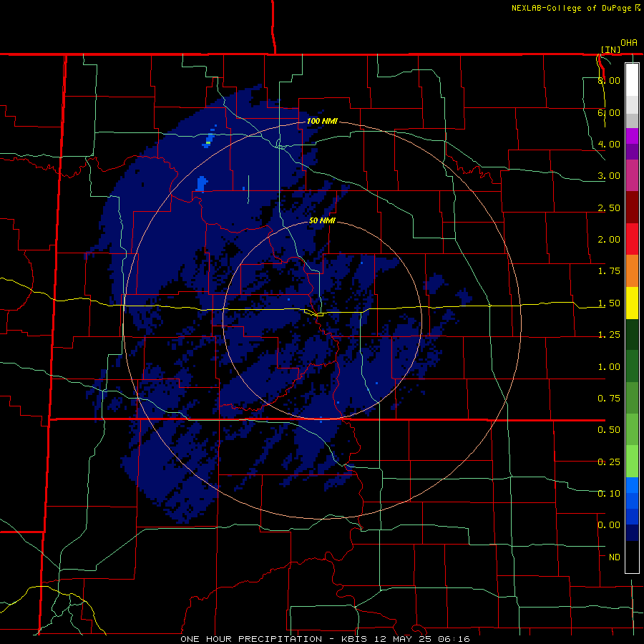Click the ONE HOUR PRECIPITATION caption text

click(x=251, y=639)
